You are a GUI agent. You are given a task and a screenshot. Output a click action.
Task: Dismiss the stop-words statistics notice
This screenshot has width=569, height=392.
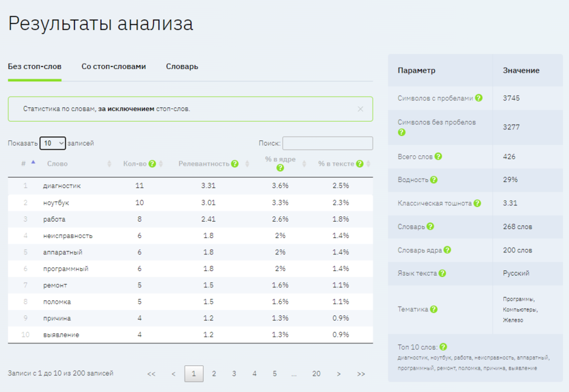[360, 109]
